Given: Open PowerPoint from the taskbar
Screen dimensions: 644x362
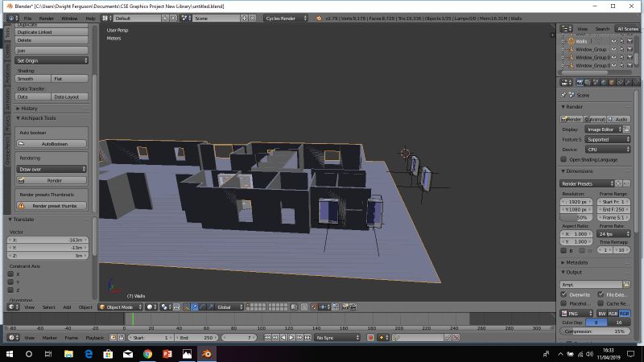Looking at the screenshot, I should click(167, 353).
